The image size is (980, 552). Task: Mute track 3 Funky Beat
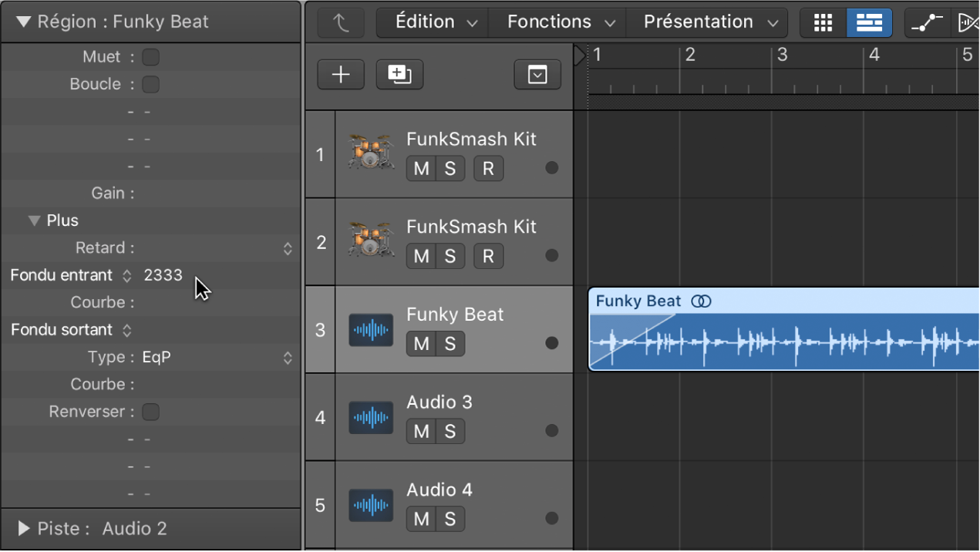[421, 344]
